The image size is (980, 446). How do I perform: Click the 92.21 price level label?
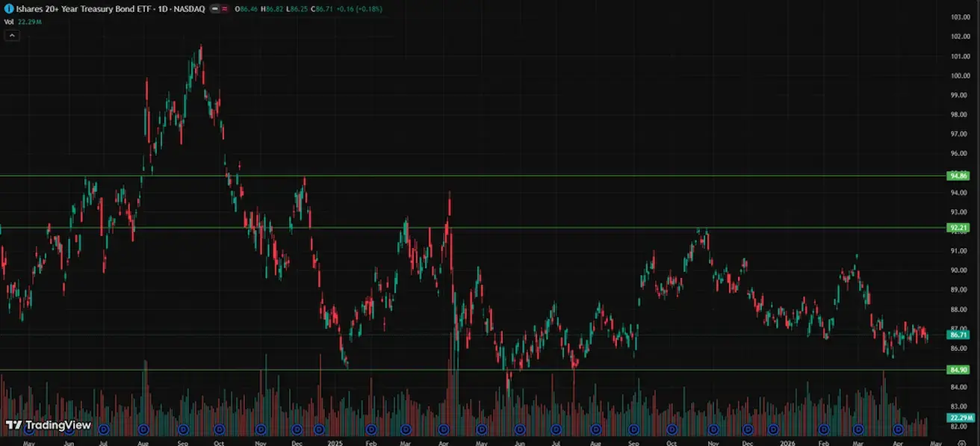958,228
